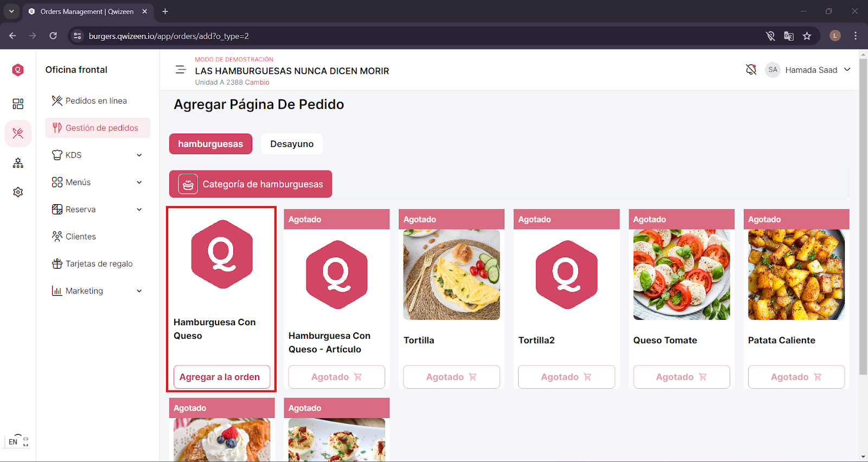
Task: Open the translate page icon in the address bar
Action: tap(789, 36)
